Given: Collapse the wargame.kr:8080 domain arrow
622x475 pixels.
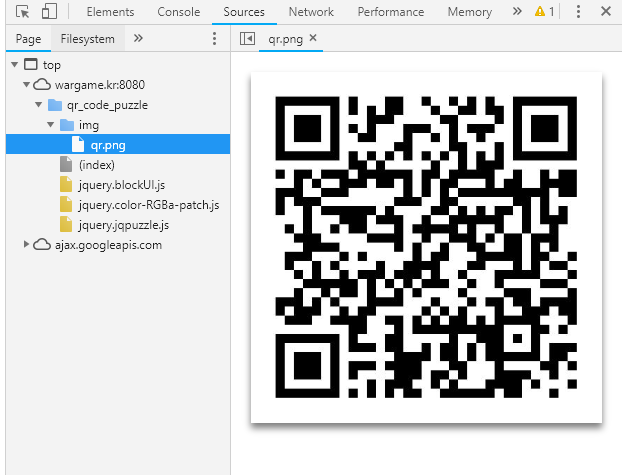Looking at the screenshot, I should coord(27,84).
